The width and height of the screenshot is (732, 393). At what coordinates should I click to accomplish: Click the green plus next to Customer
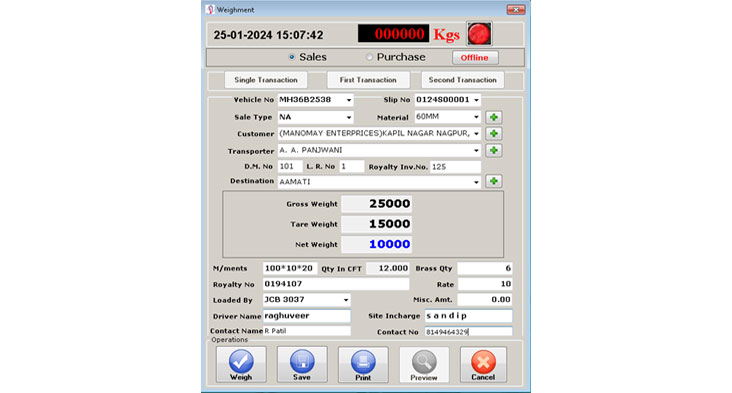pos(493,133)
